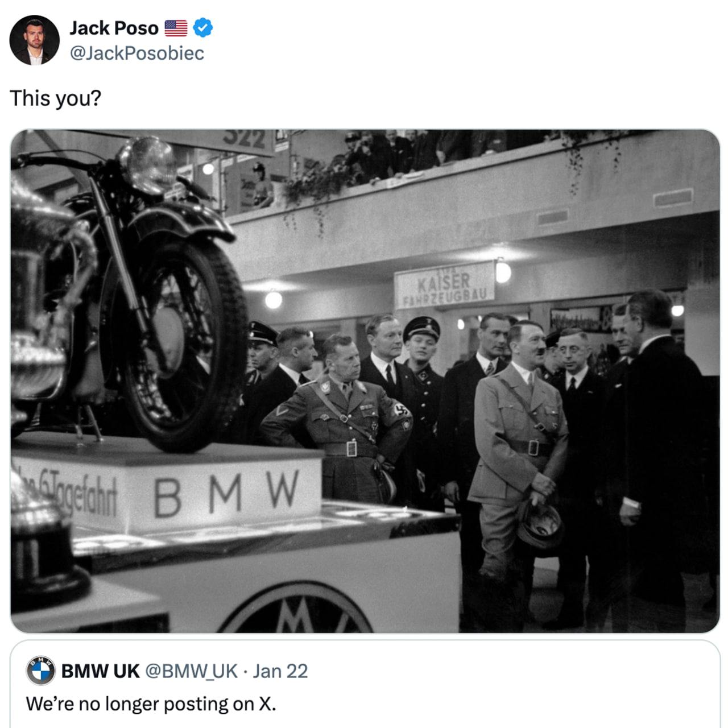
Task: Click the blue verified checkmark badge
Action: [204, 27]
